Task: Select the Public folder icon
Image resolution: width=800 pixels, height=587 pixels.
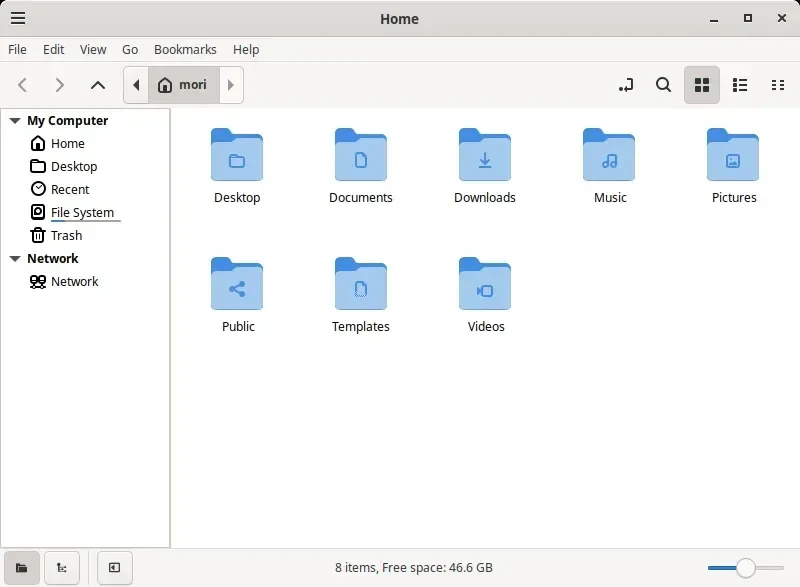Action: [237, 284]
